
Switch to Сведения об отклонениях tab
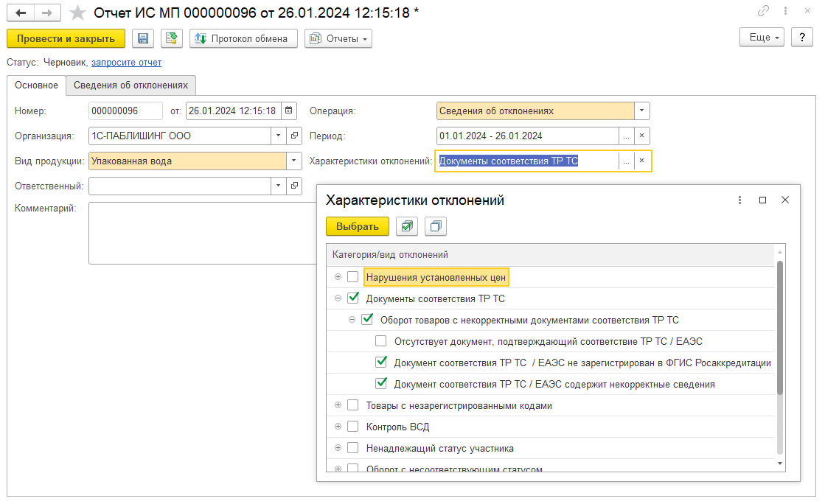[131, 85]
